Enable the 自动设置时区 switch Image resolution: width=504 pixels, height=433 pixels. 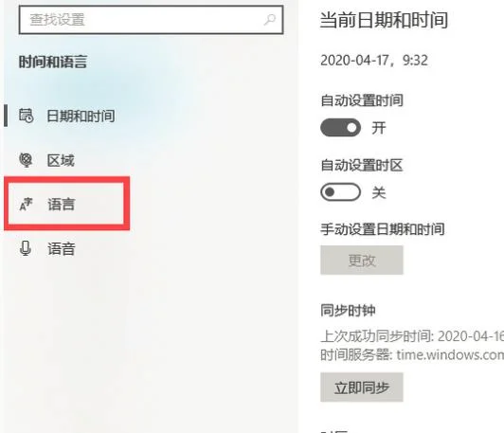click(340, 192)
